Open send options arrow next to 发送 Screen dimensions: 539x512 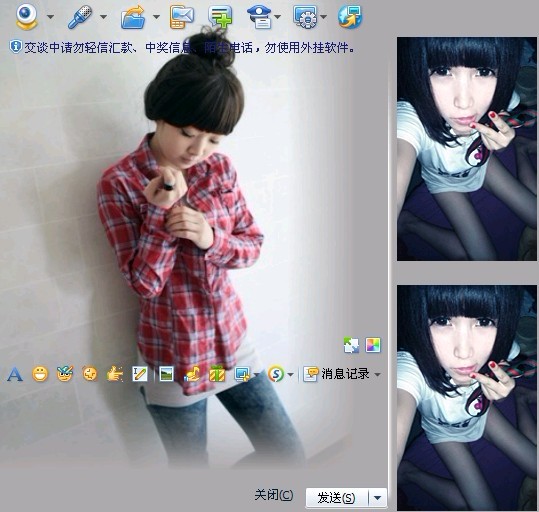click(x=377, y=498)
